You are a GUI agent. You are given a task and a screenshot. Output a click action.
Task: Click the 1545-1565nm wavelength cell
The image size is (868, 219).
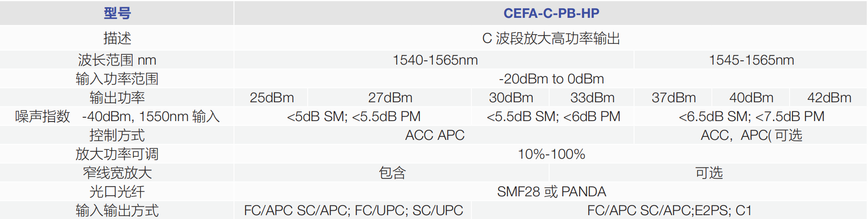point(751,60)
